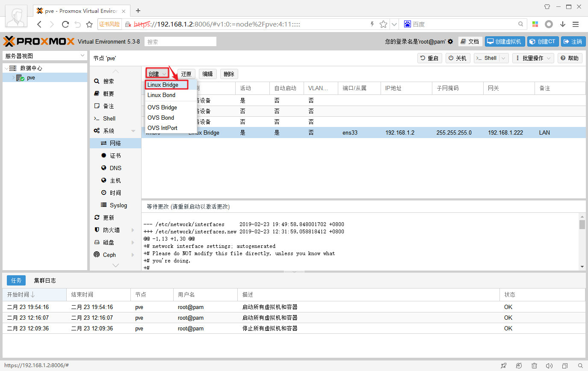The height and width of the screenshot is (371, 588).
Task: Open DNS in the side menu
Action: pyautogui.click(x=115, y=168)
